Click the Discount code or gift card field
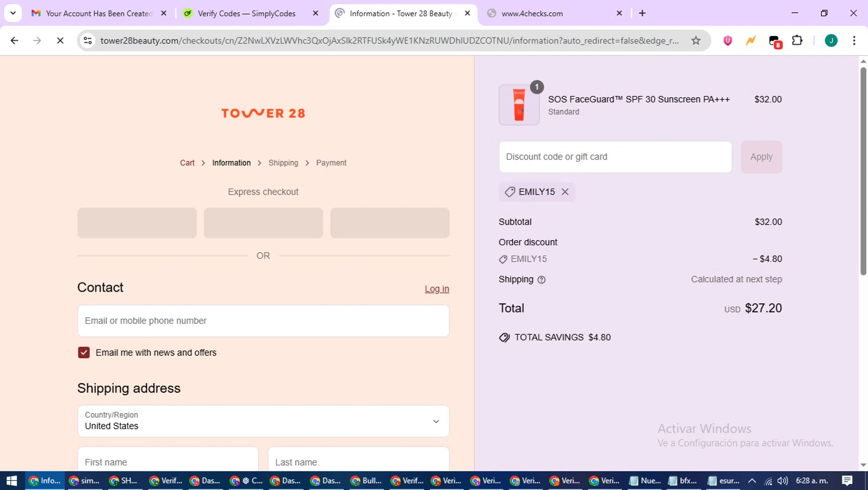Image resolution: width=868 pixels, height=490 pixels. coord(615,157)
